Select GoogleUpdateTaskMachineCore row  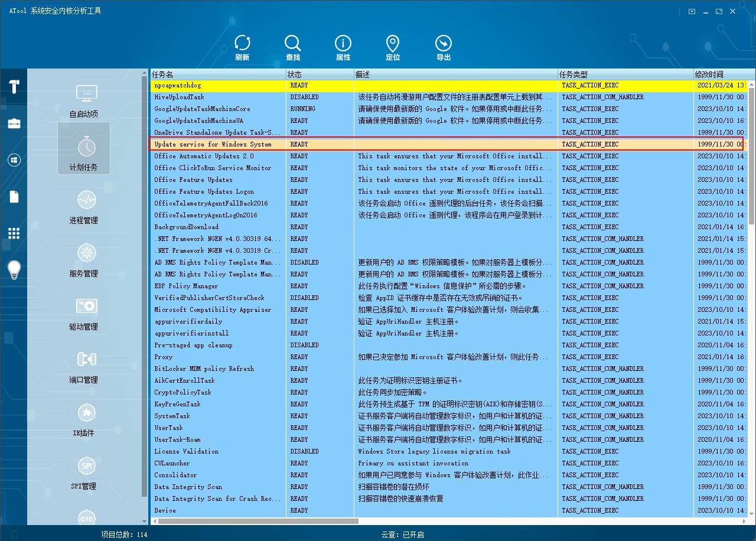[449, 109]
